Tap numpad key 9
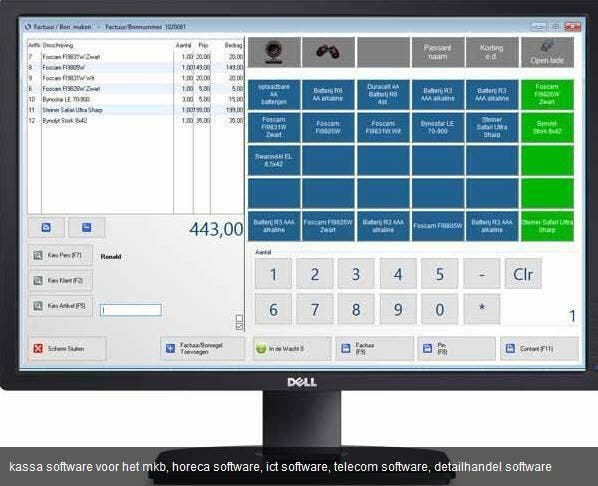 pos(398,309)
